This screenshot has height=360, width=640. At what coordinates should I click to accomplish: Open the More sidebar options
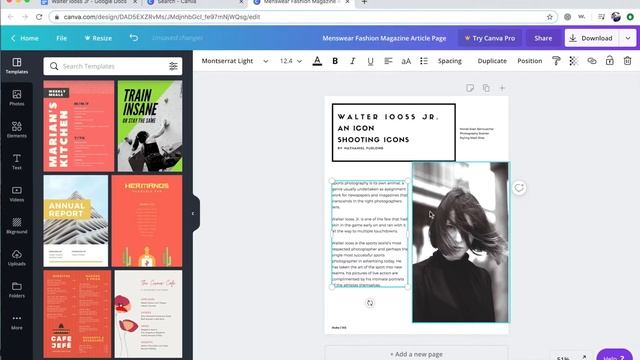(17, 322)
